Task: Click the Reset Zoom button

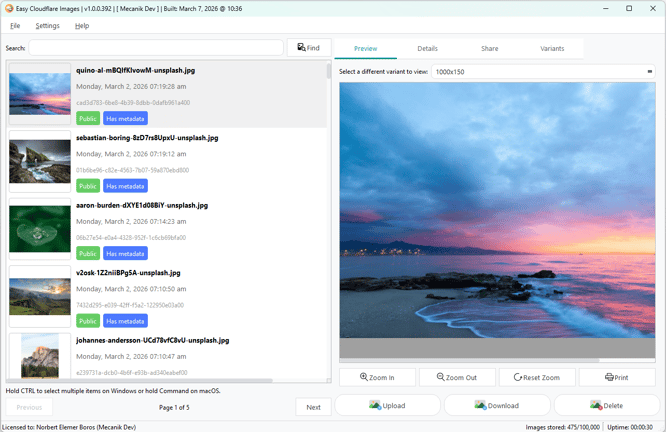Action: (537, 377)
